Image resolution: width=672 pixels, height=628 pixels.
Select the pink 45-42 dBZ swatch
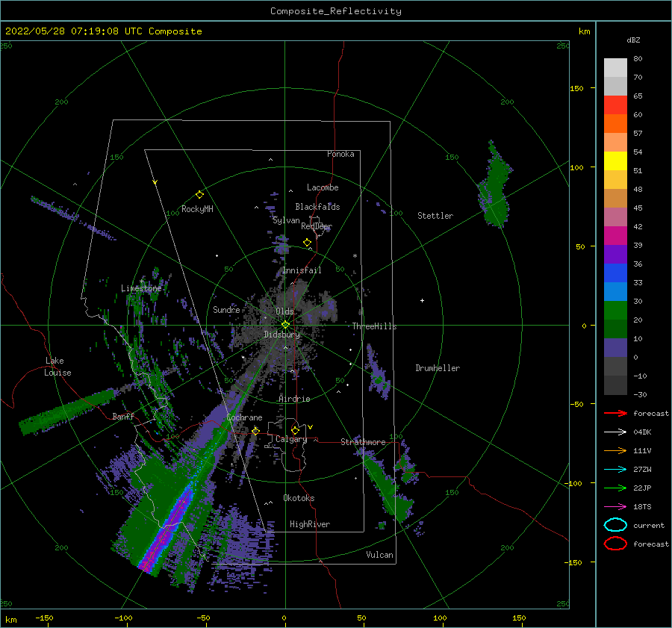point(615,217)
